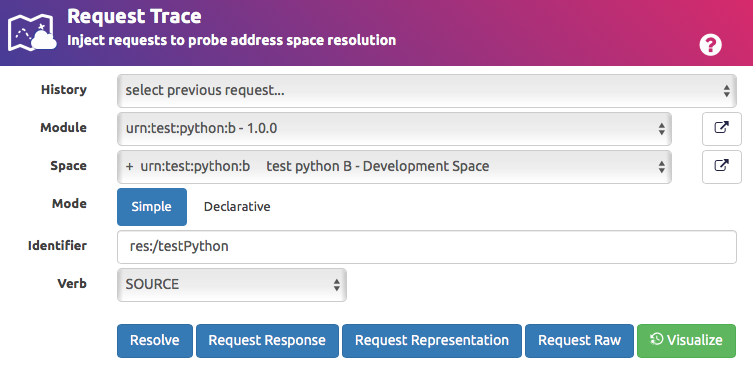Open the Verb SOURCE dropdown
753x379 pixels.
(231, 285)
